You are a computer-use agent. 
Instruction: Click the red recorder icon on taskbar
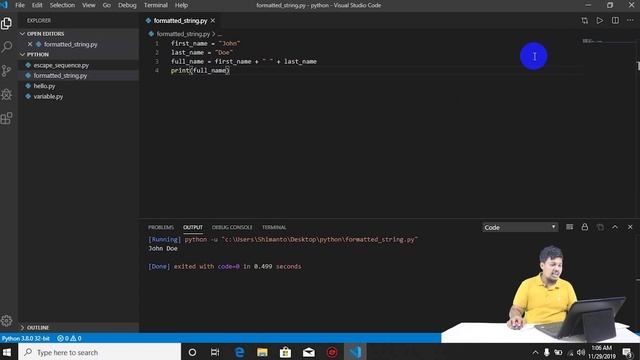[332, 352]
